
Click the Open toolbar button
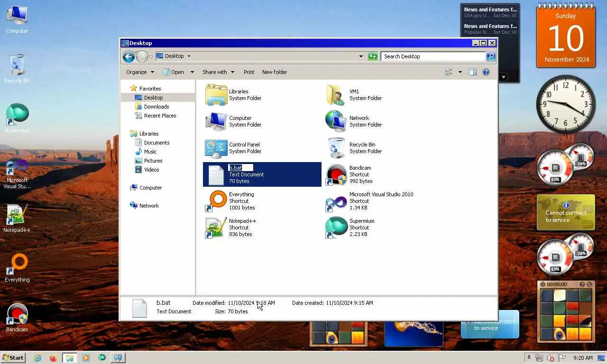(x=174, y=72)
